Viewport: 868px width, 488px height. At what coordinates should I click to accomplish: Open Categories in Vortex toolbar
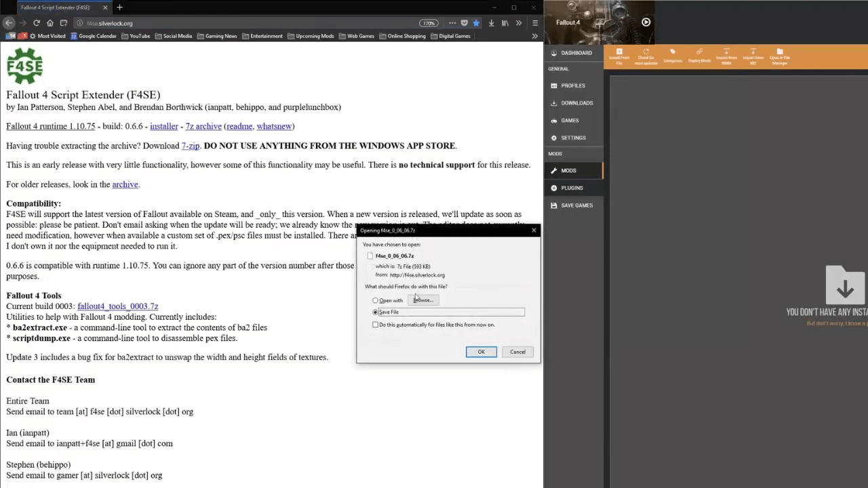(x=673, y=56)
